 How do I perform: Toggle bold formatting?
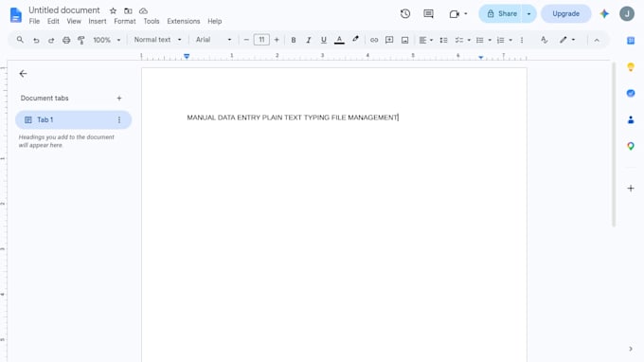(294, 40)
